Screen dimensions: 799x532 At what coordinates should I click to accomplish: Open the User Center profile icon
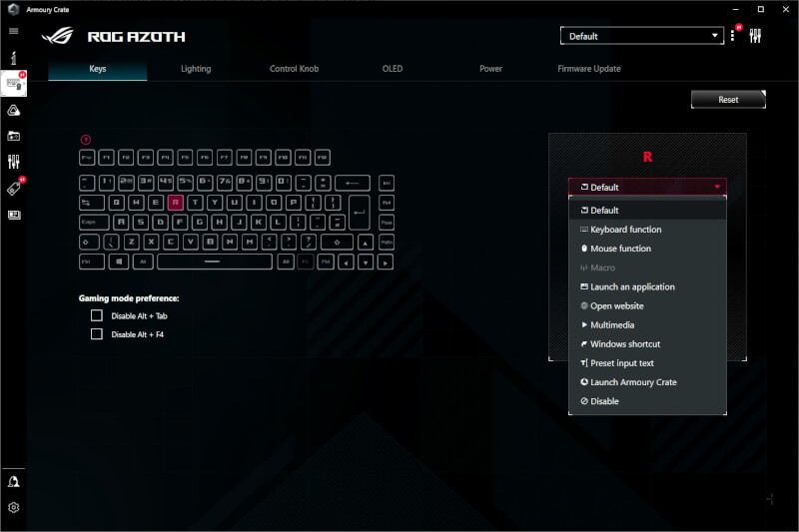(14, 482)
